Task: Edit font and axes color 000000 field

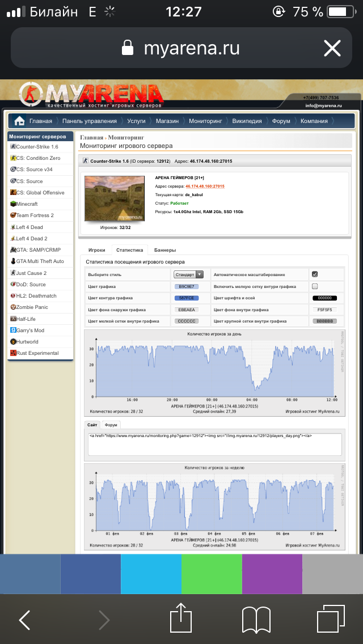Action: coord(324,298)
